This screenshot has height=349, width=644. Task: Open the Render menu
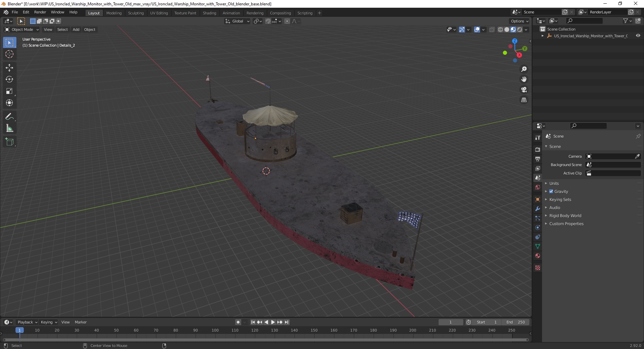pyautogui.click(x=40, y=12)
